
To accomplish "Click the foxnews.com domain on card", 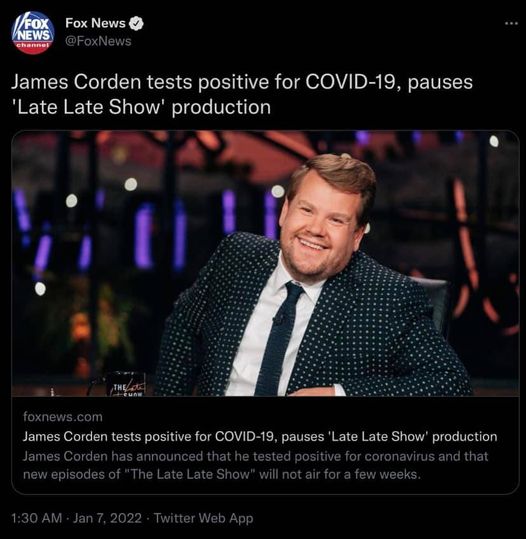I will click(x=63, y=417).
